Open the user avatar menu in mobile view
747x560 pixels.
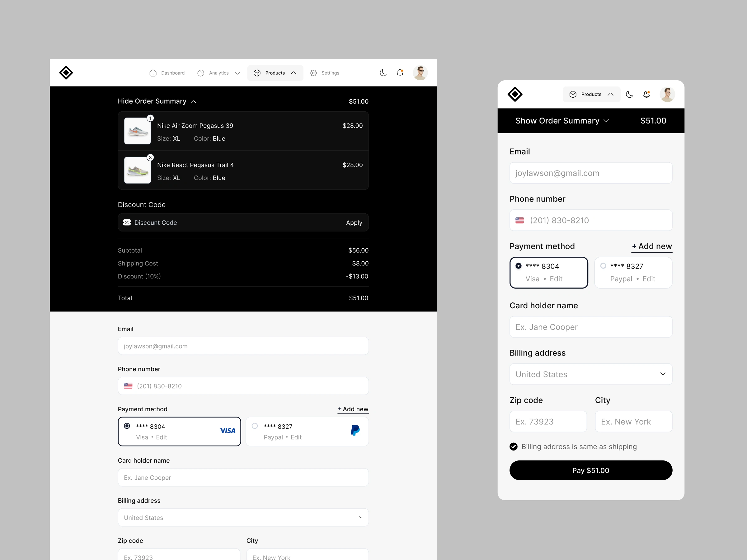pyautogui.click(x=667, y=94)
